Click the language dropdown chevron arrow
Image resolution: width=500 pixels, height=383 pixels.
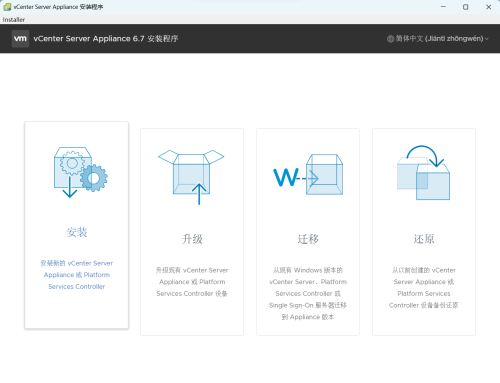point(487,39)
